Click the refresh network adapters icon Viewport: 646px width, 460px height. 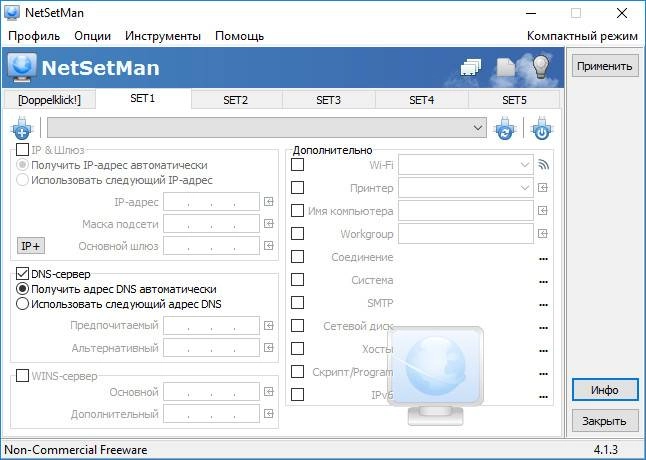click(x=505, y=128)
